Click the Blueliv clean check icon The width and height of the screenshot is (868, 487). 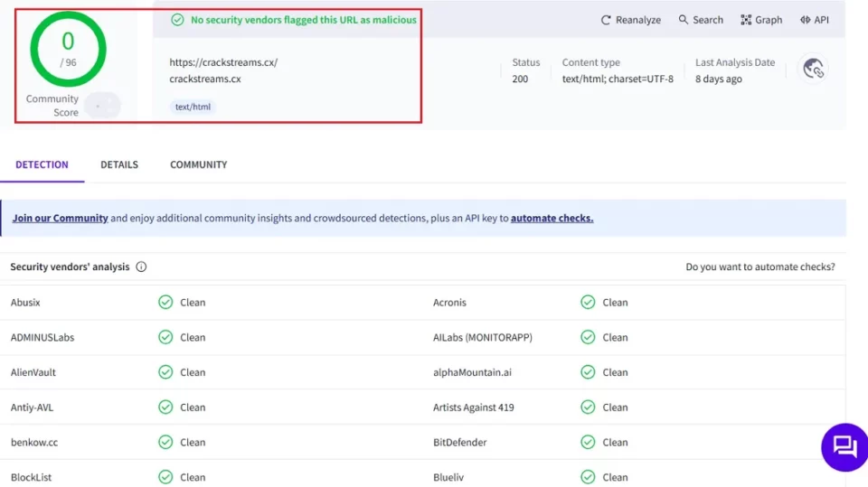click(588, 477)
